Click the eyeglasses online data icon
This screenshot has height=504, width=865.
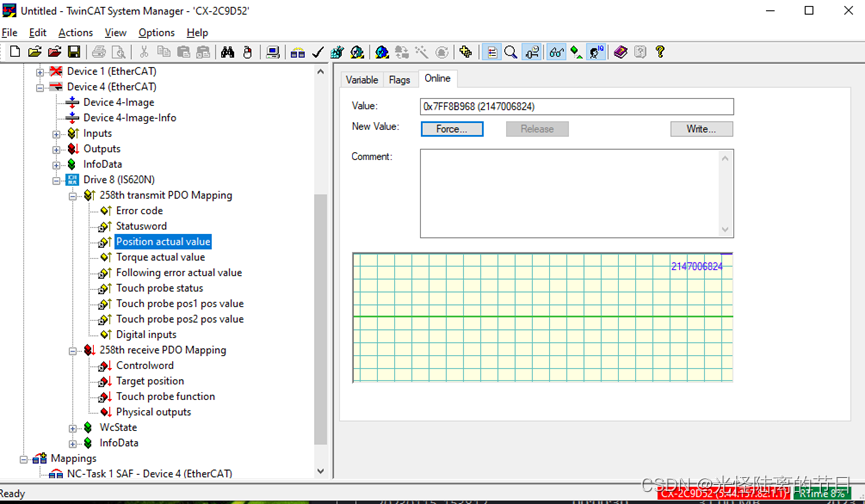(x=556, y=52)
